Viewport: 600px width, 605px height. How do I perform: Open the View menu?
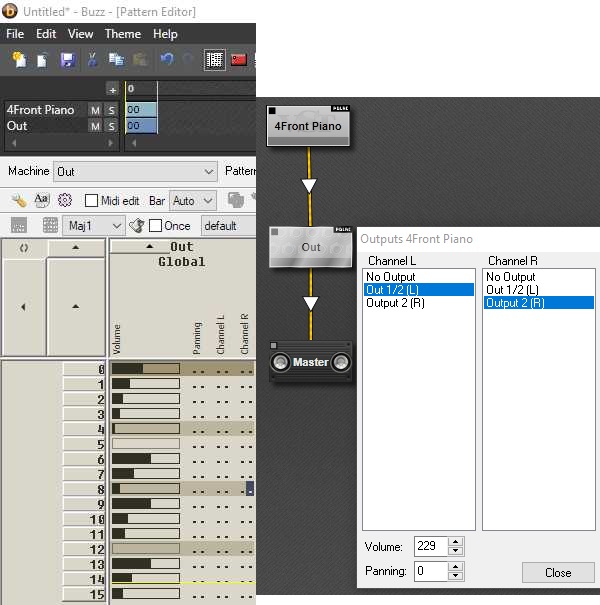click(81, 34)
